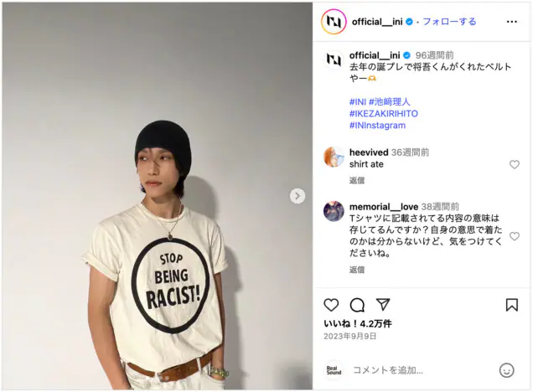Click the add comment input field
The image size is (533, 392).
(423, 370)
